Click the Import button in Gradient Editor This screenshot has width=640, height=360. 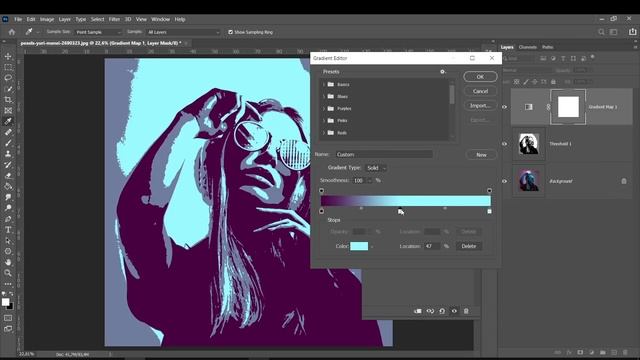[x=480, y=106]
